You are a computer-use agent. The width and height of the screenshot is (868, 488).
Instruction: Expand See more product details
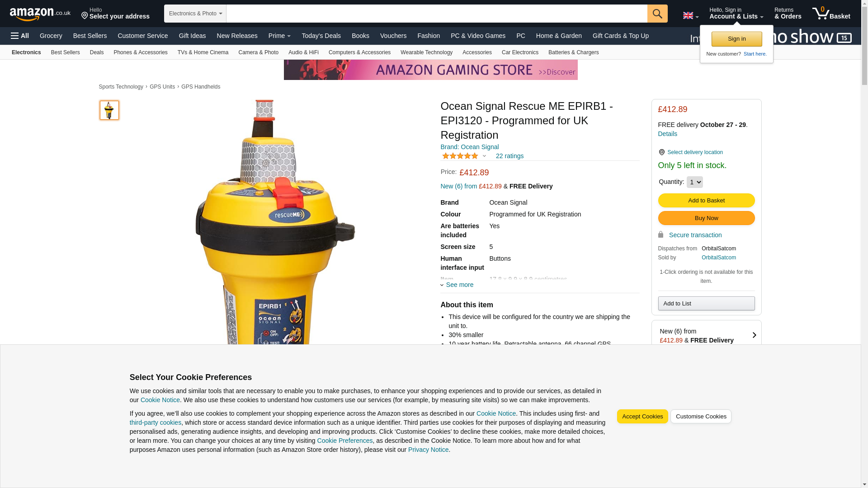point(457,285)
